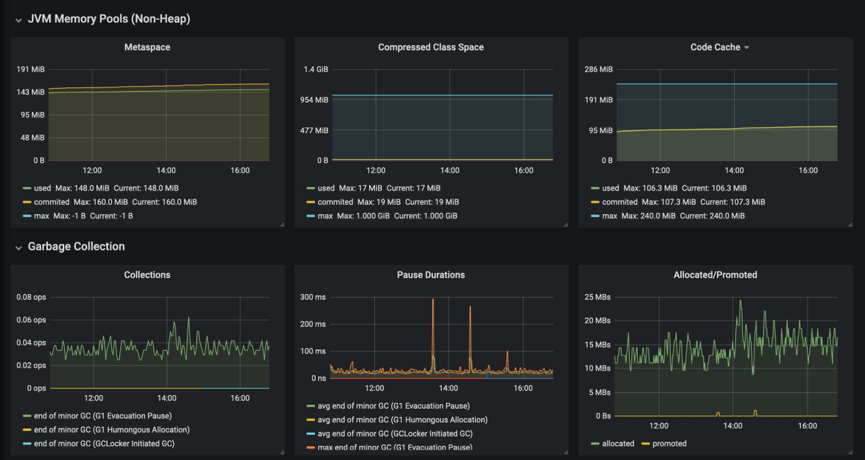Toggle the used series in Metaspace legend
Viewport: 865px width, 460px height.
[x=44, y=188]
